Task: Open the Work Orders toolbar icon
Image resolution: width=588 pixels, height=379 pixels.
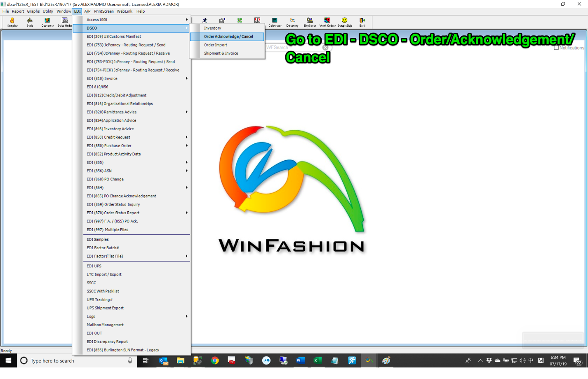Action: click(x=327, y=22)
